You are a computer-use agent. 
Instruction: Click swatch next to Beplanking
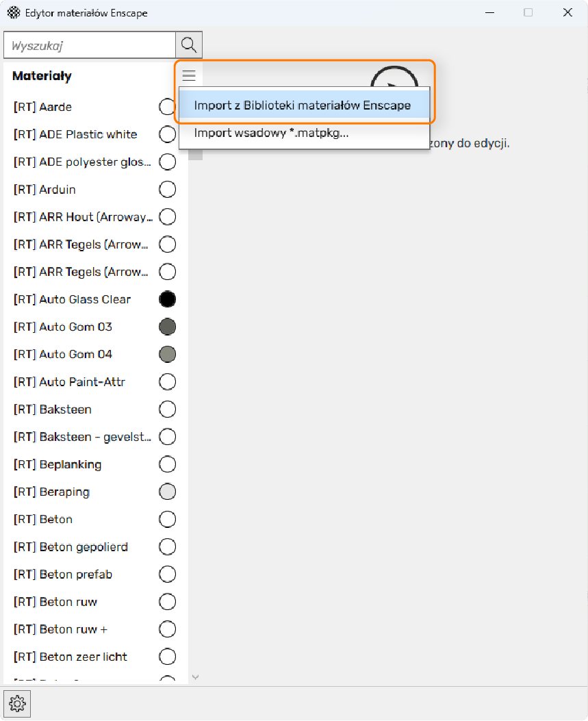[x=167, y=464]
